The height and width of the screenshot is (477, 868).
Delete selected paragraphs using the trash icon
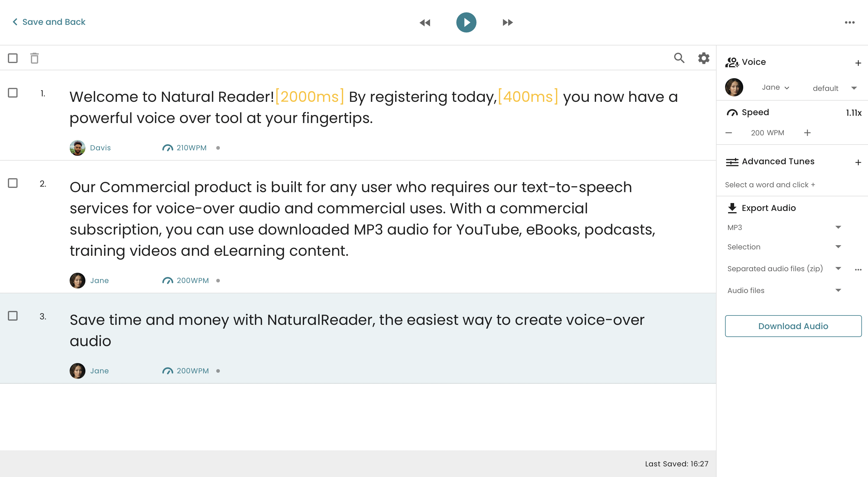point(34,58)
